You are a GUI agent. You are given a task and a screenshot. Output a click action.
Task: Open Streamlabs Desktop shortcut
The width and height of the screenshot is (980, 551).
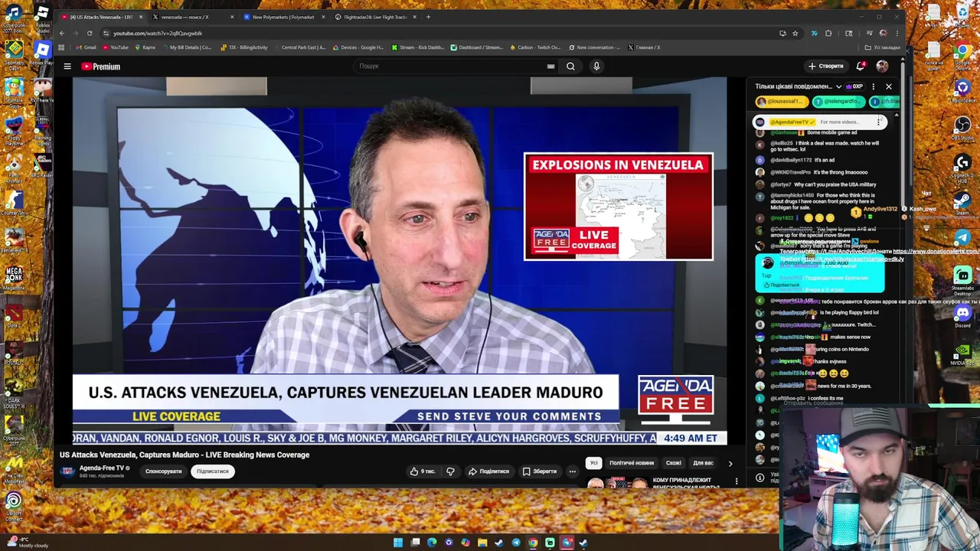[x=962, y=280]
